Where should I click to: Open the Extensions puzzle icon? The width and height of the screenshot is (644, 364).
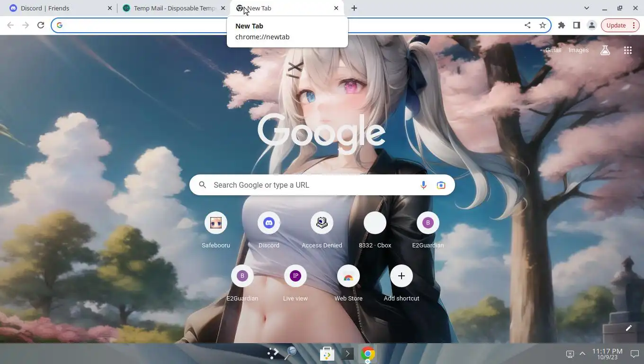pos(562,25)
